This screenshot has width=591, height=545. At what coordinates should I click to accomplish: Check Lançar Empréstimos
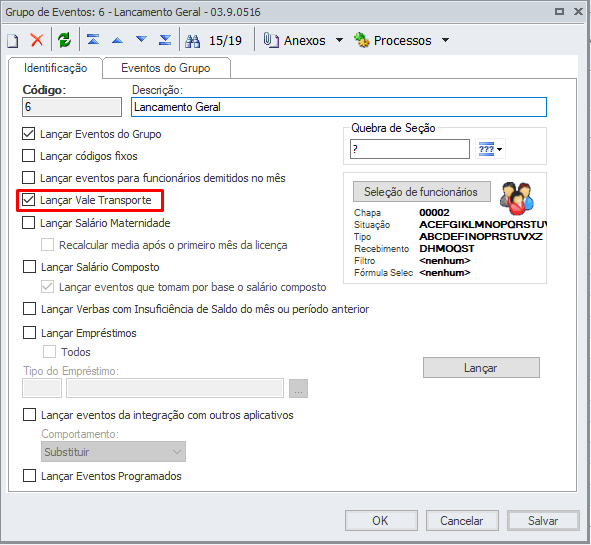coord(29,333)
